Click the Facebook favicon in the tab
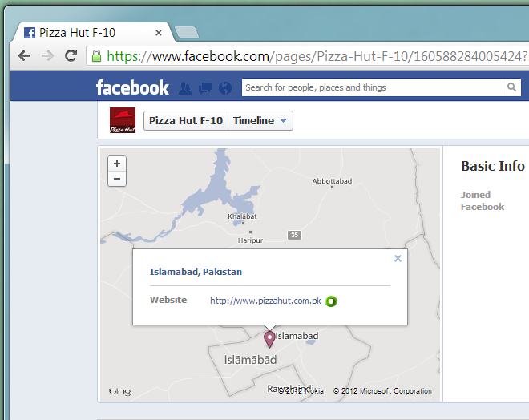 tap(30, 33)
